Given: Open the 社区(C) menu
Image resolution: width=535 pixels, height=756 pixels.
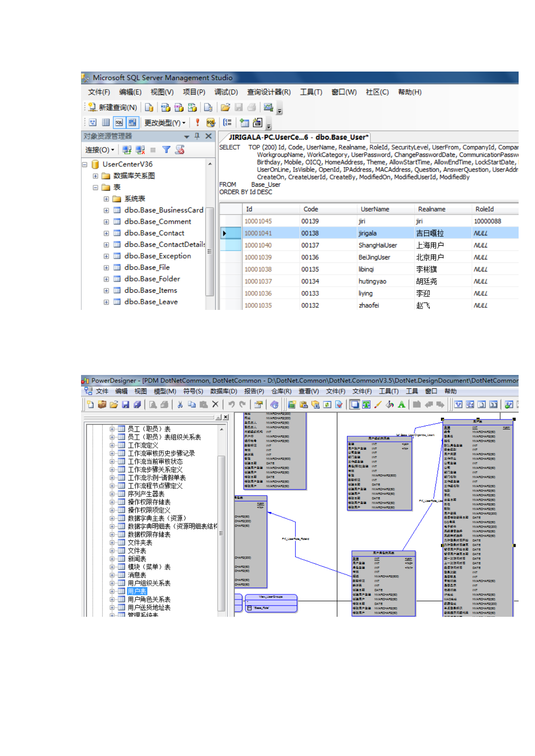Looking at the screenshot, I should (x=377, y=92).
